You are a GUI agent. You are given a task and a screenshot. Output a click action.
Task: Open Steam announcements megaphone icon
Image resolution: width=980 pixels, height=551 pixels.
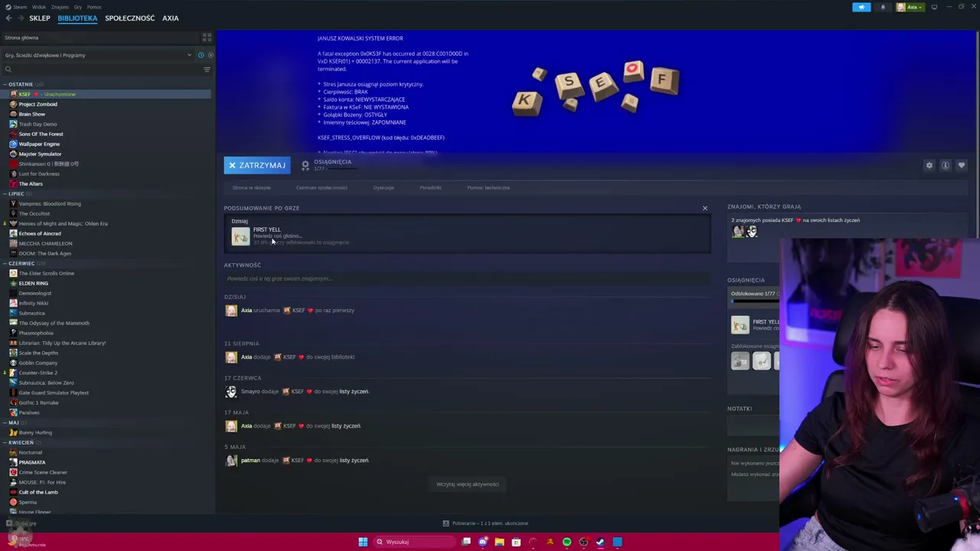(861, 7)
